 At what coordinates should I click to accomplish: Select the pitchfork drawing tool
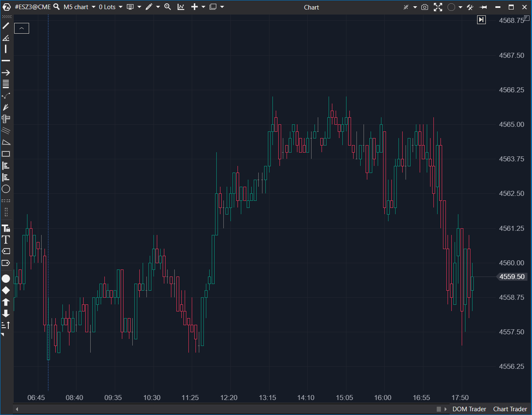[x=6, y=107]
